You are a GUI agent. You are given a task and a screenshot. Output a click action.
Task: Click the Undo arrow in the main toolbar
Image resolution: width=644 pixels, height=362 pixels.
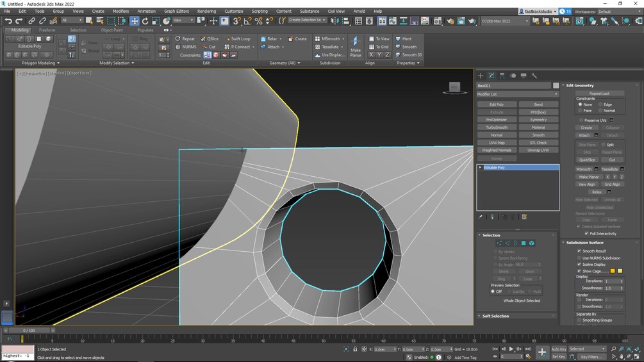pos(8,21)
